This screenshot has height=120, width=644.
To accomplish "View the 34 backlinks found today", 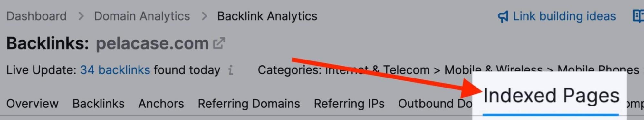I will click(115, 70).
